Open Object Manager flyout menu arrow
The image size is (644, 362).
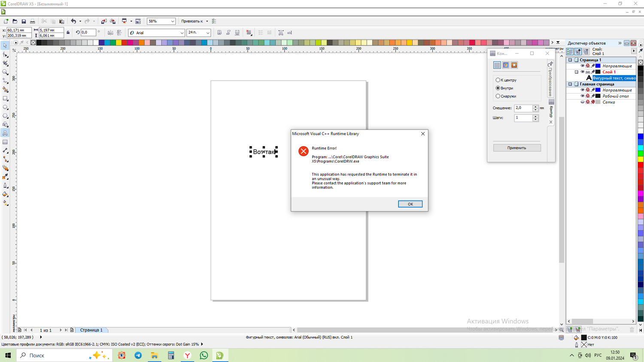[634, 51]
